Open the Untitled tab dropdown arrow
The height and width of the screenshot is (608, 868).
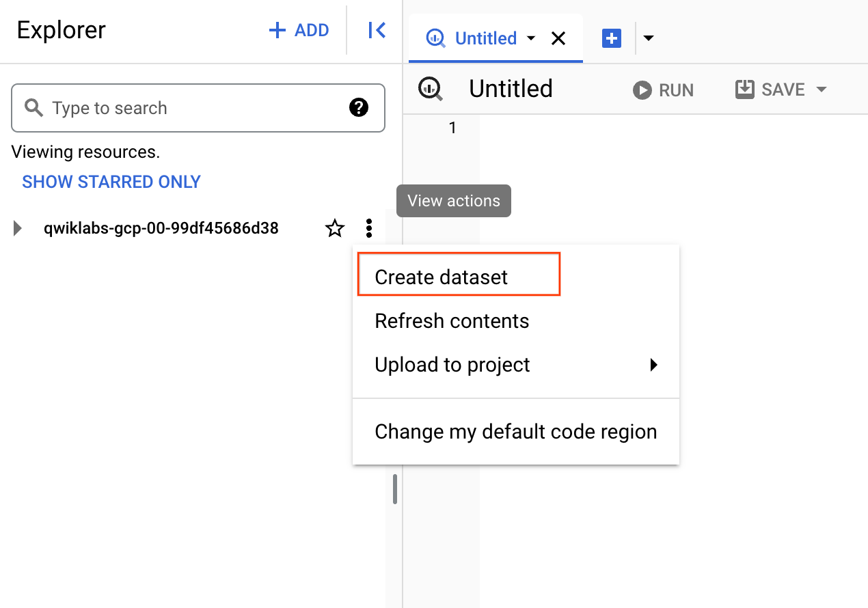tap(532, 39)
